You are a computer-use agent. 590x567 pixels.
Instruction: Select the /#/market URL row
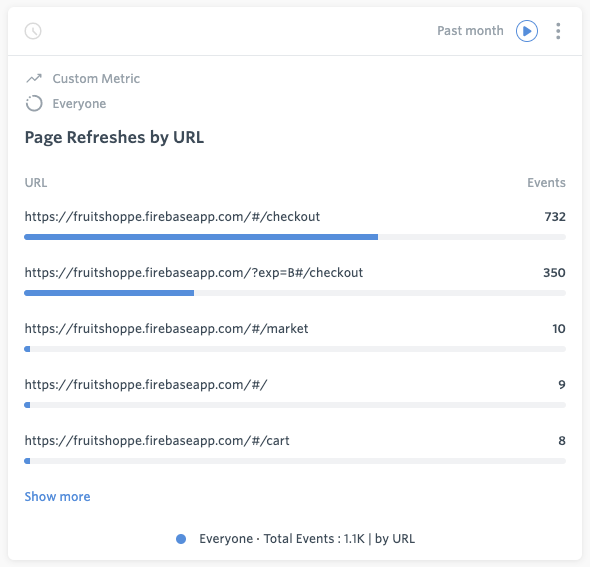pyautogui.click(x=295, y=337)
